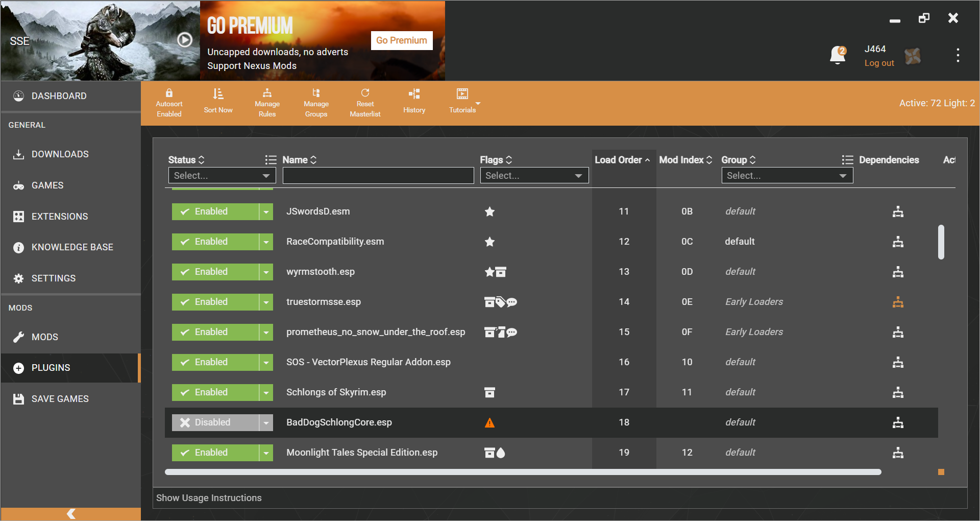Open dependencies icon for SOS VectorPlexus Addon
Image resolution: width=980 pixels, height=521 pixels.
[x=898, y=362]
